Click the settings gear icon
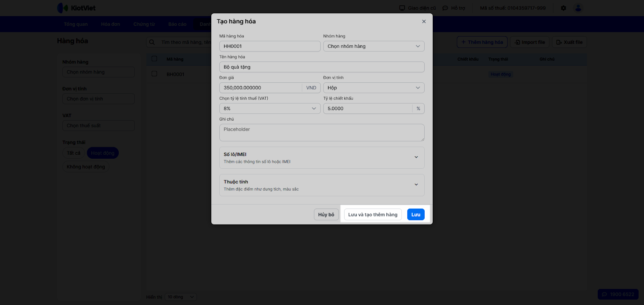The image size is (644, 305). pos(563,8)
